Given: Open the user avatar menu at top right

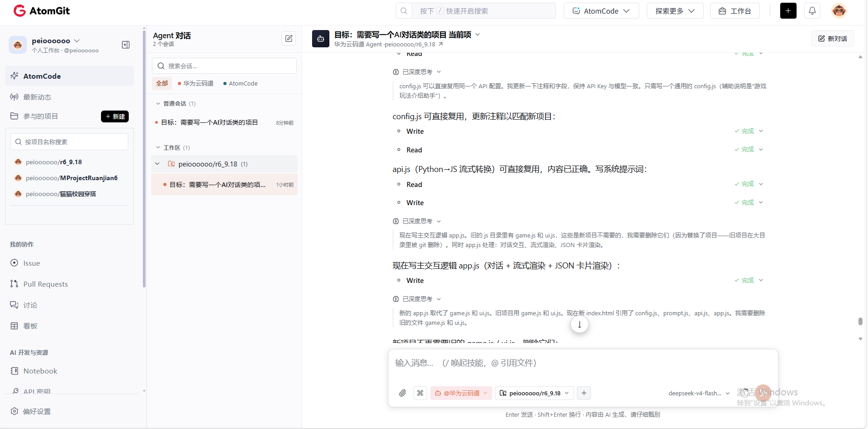Looking at the screenshot, I should click(838, 10).
